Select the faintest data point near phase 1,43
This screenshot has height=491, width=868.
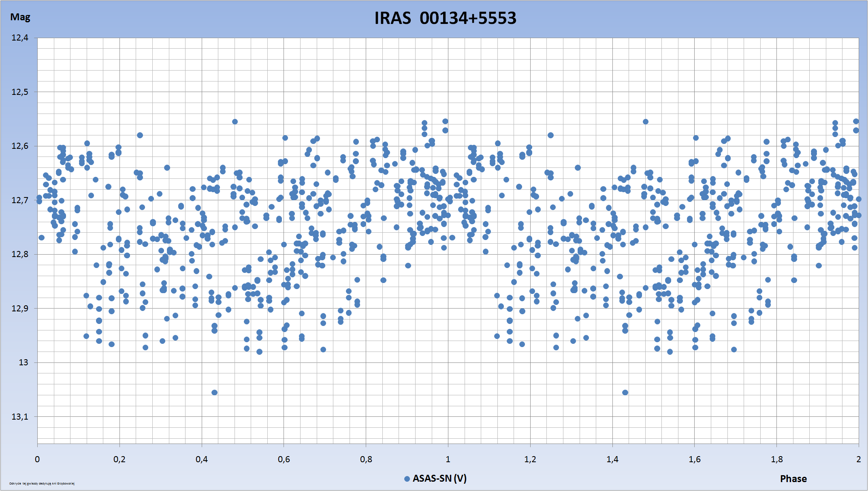tap(625, 392)
